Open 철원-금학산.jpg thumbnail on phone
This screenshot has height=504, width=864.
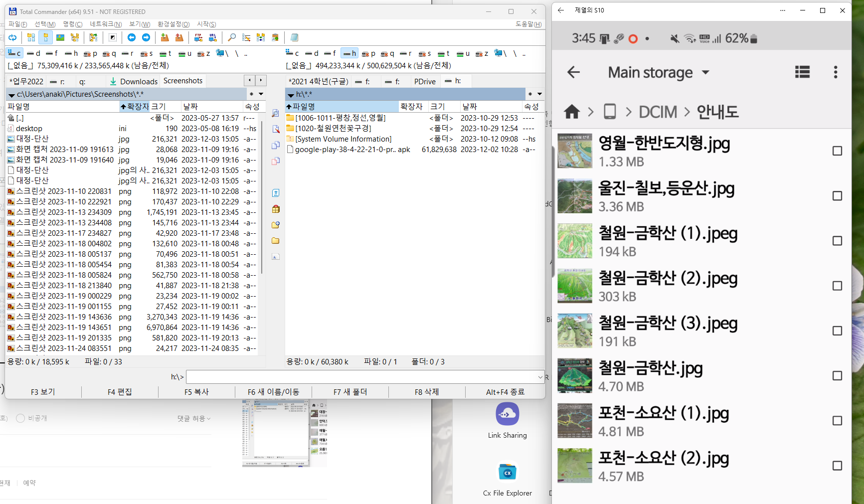pyautogui.click(x=574, y=376)
